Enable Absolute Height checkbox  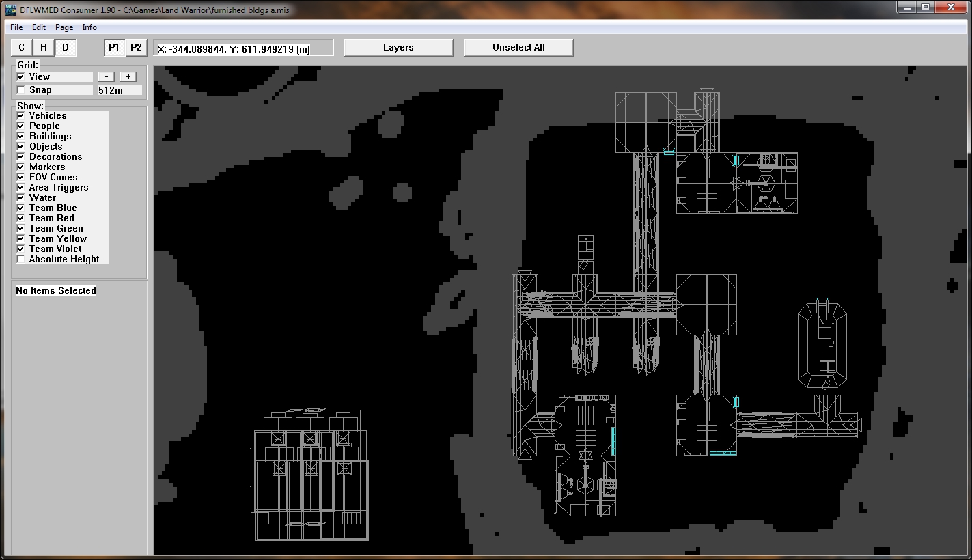[x=21, y=260]
